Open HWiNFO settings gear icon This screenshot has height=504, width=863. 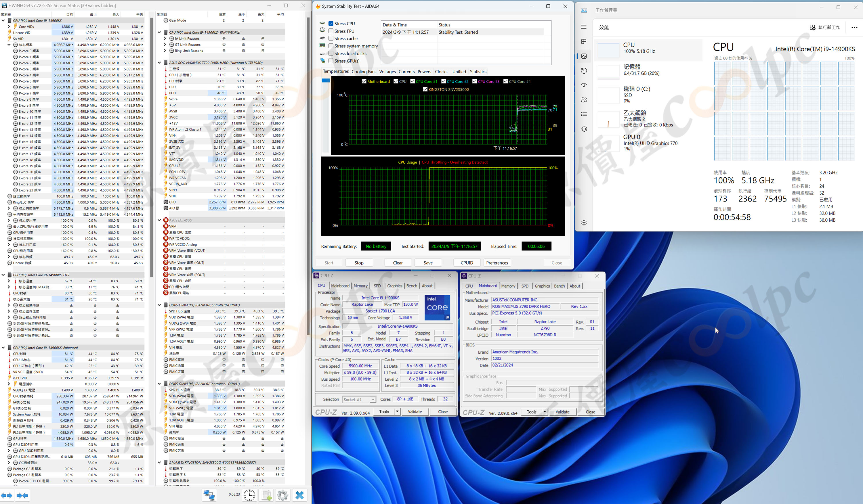[x=282, y=495]
